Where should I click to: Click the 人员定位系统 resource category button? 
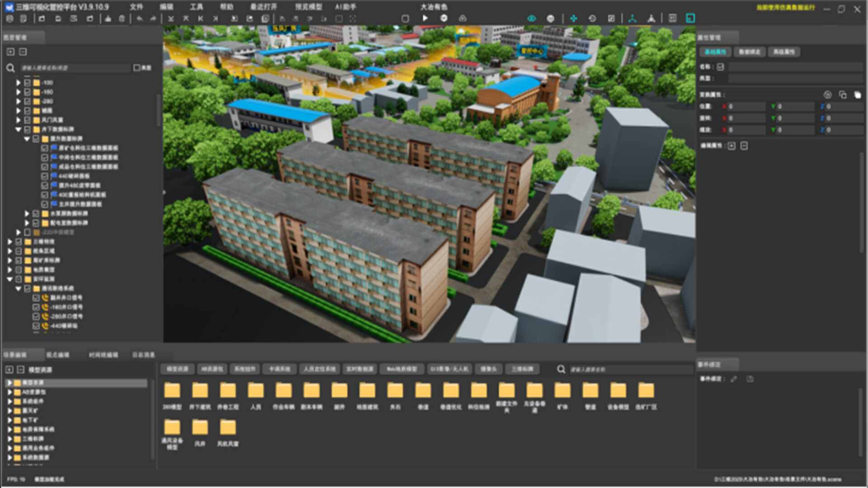[320, 369]
